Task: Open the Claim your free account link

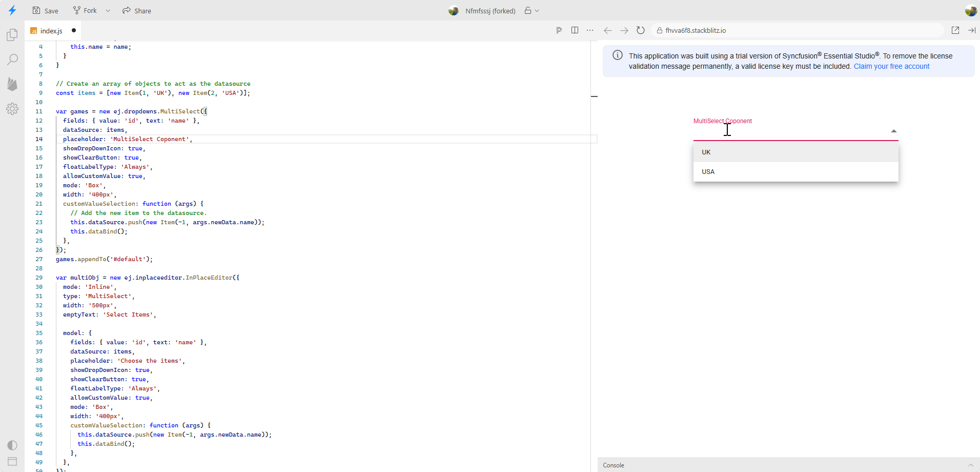Action: pos(891,66)
